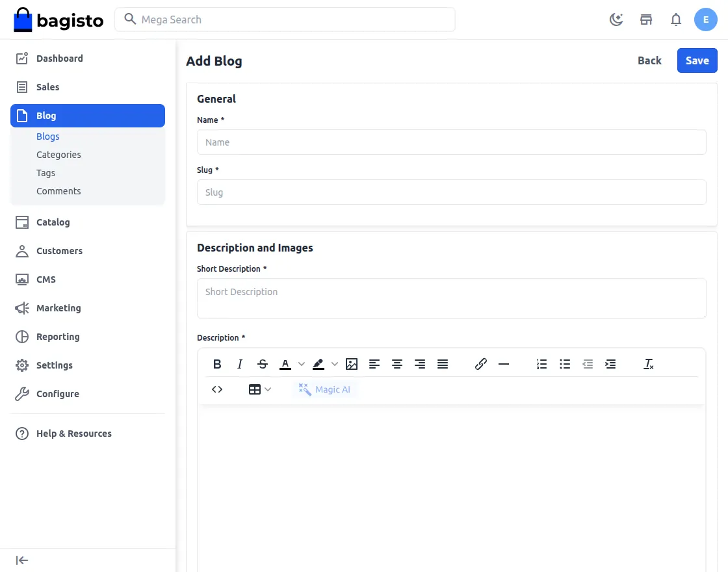Open Blogs submenu link

coord(48,136)
